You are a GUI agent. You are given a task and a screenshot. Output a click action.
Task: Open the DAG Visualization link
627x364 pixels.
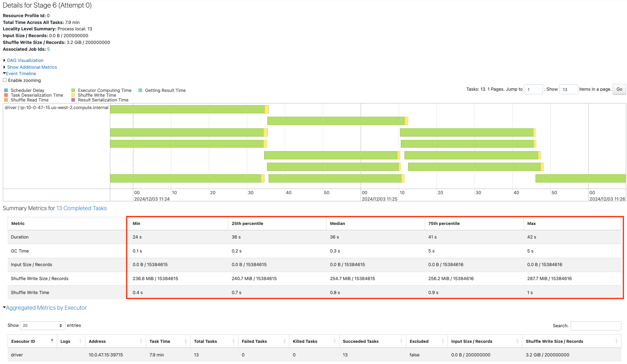(x=25, y=60)
